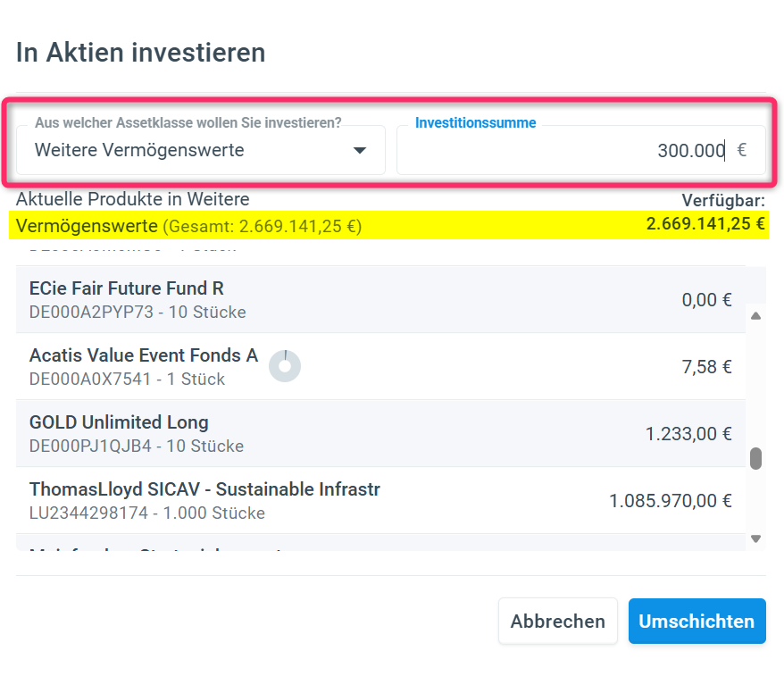Screen dimensions: 784x676
Task: Click the Verfügbar amount 2.669.141,25 €
Action: (x=705, y=223)
